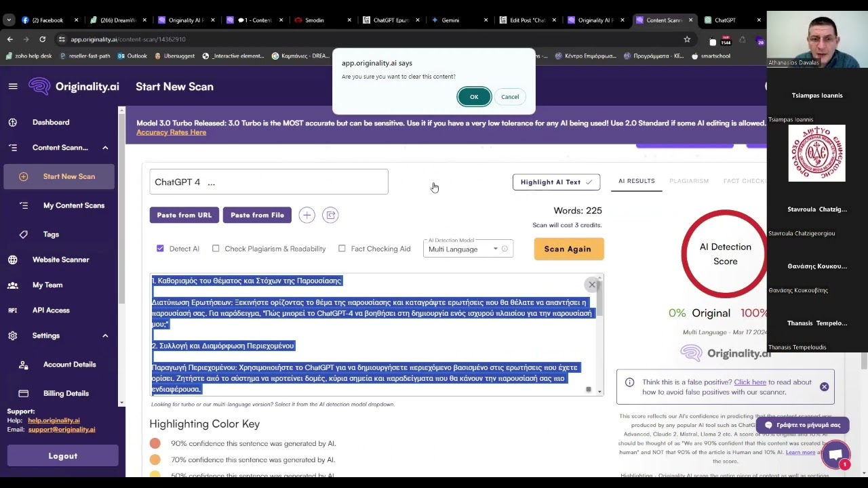This screenshot has height=488, width=868.
Task: Click the Account Details person icon
Action: coord(24,365)
